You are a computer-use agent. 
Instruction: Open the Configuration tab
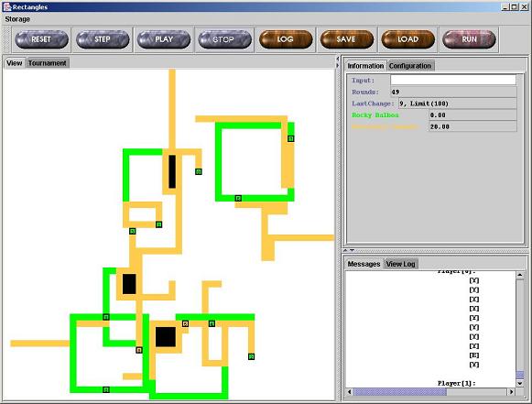pyautogui.click(x=410, y=66)
